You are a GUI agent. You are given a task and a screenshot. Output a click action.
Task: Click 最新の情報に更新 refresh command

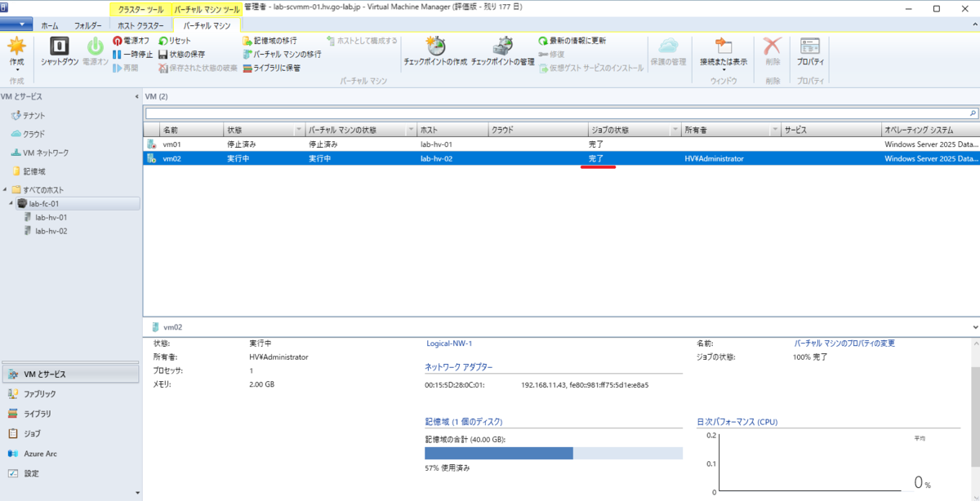pos(572,41)
